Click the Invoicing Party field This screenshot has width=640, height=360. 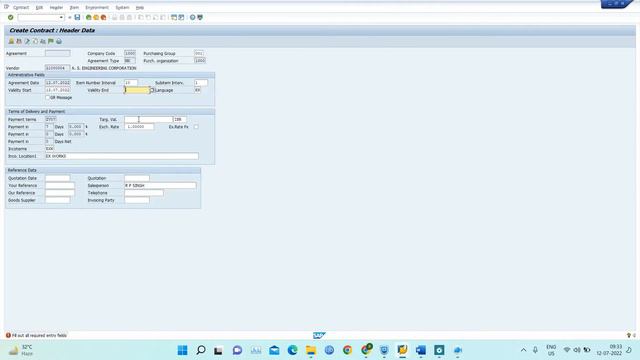[137, 200]
